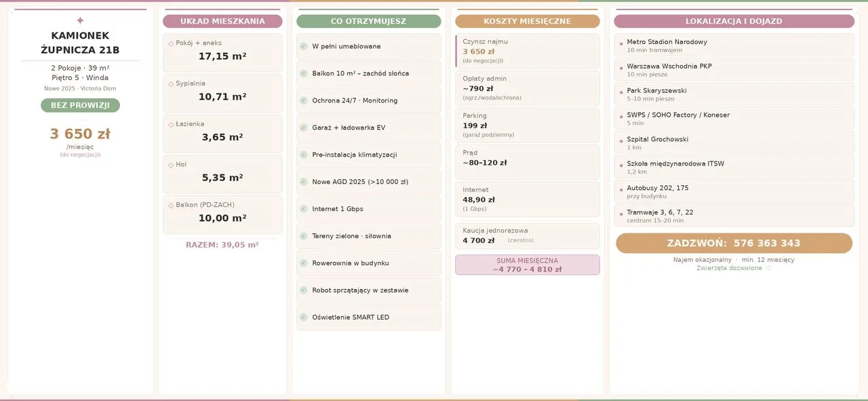This screenshot has width=868, height=401.
Task: Click the star ornament above KAMIONEK title
Action: (80, 21)
